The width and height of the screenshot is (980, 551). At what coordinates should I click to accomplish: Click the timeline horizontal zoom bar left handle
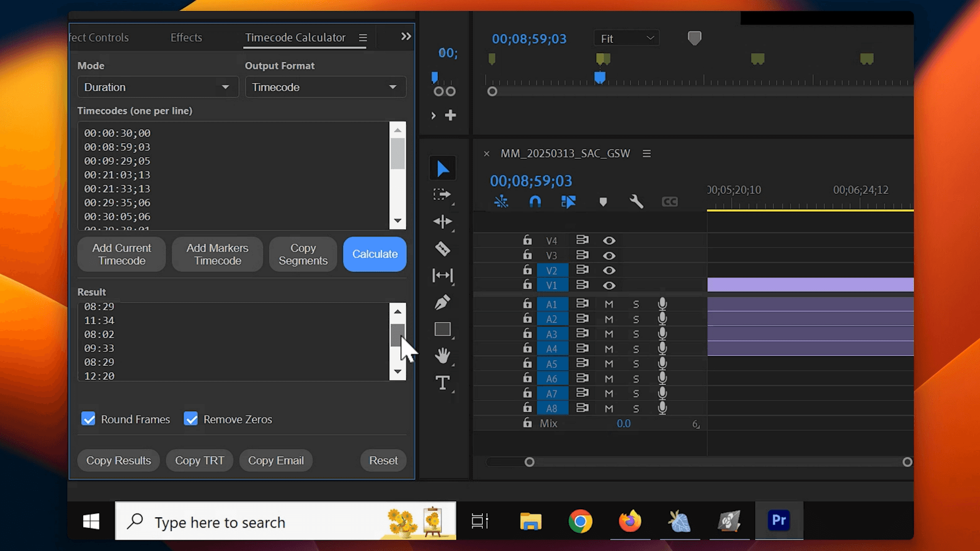529,462
